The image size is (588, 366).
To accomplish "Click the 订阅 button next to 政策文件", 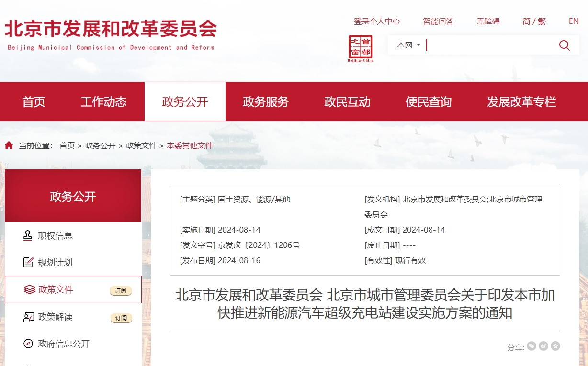I will 121,291.
